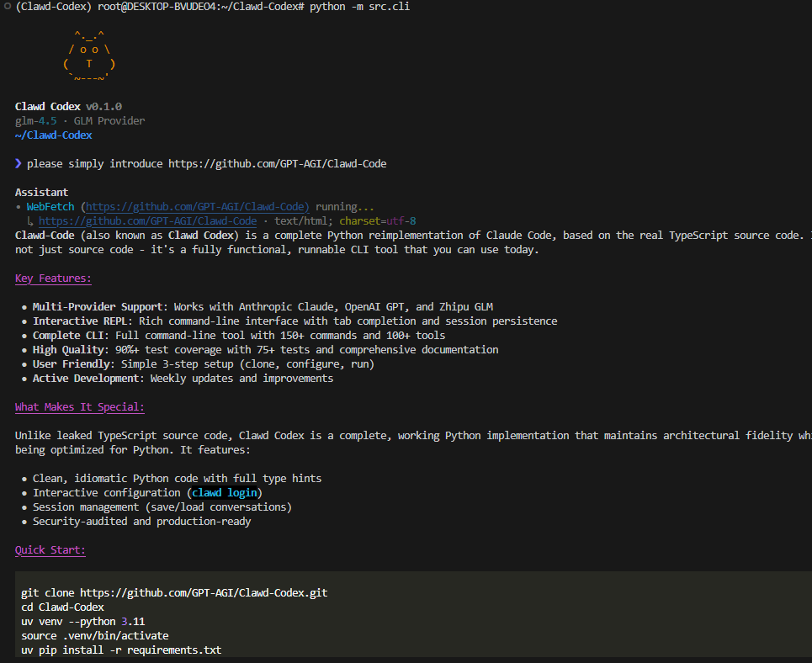Click the Key Features heading link
The height and width of the screenshot is (663, 812).
[x=52, y=278]
